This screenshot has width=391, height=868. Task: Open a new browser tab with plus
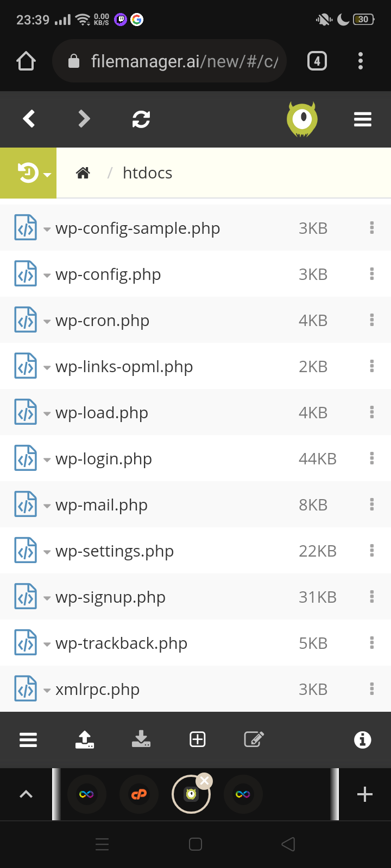(x=364, y=794)
